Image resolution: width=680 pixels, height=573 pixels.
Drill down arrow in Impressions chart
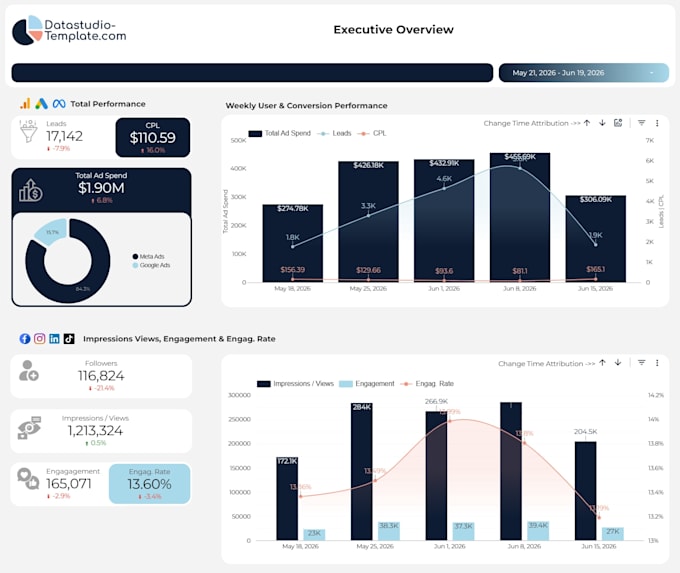(x=618, y=363)
